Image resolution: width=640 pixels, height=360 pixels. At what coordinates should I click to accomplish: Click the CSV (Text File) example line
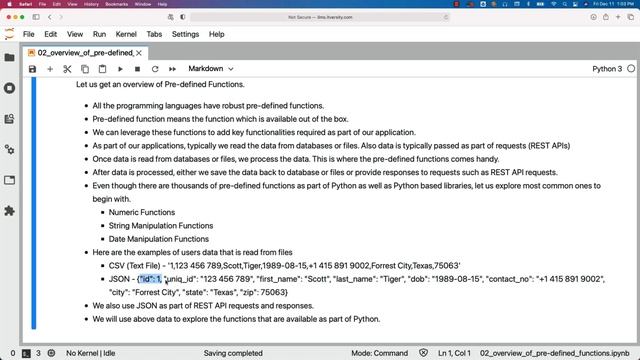tap(284, 266)
